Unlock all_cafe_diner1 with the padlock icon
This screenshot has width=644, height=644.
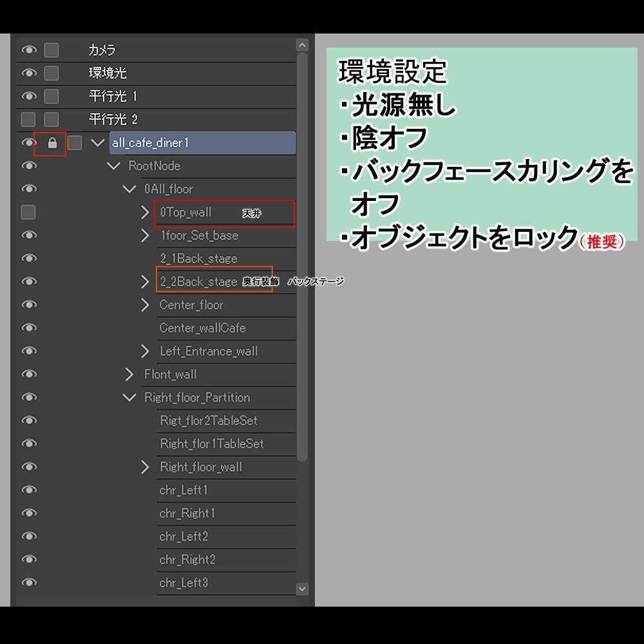coord(52,143)
